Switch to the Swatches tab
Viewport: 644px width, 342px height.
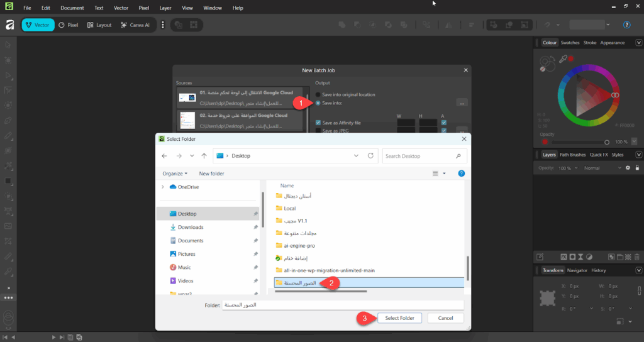(570, 43)
